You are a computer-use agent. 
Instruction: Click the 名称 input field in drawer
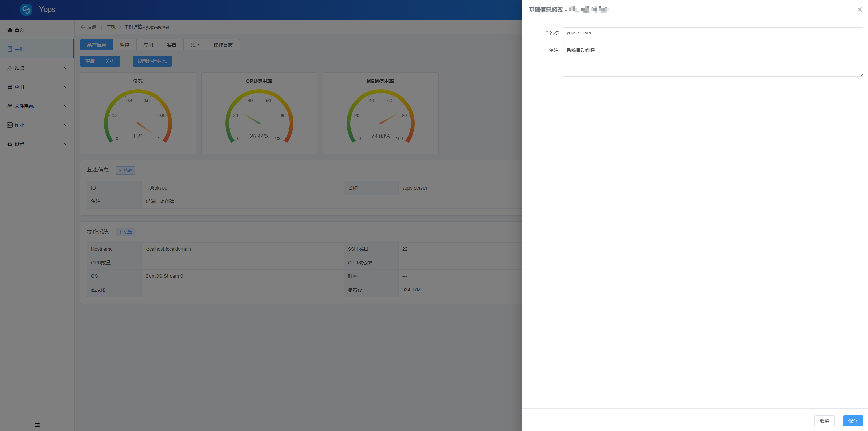pos(713,33)
